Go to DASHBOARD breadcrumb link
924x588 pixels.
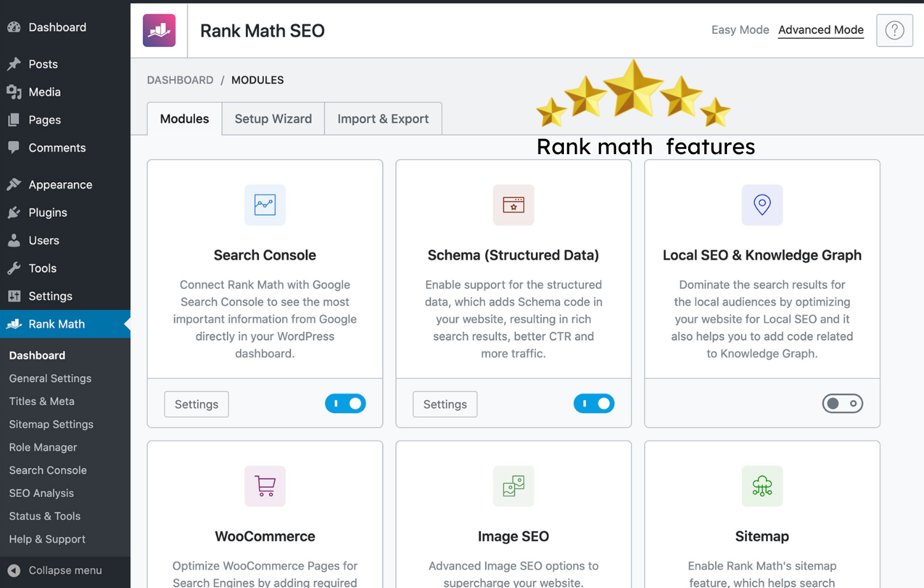point(180,80)
